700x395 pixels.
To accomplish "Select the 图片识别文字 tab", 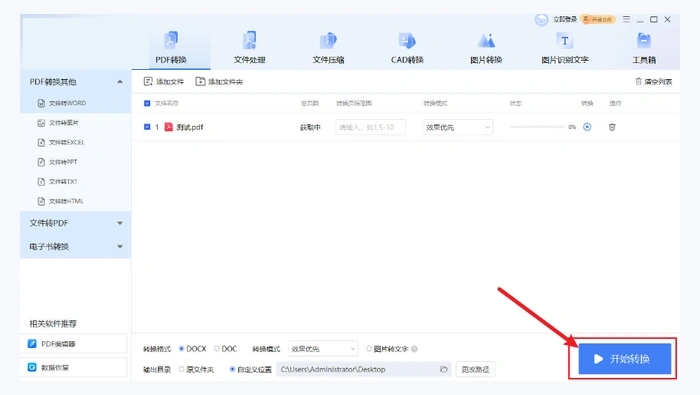I will (565, 48).
